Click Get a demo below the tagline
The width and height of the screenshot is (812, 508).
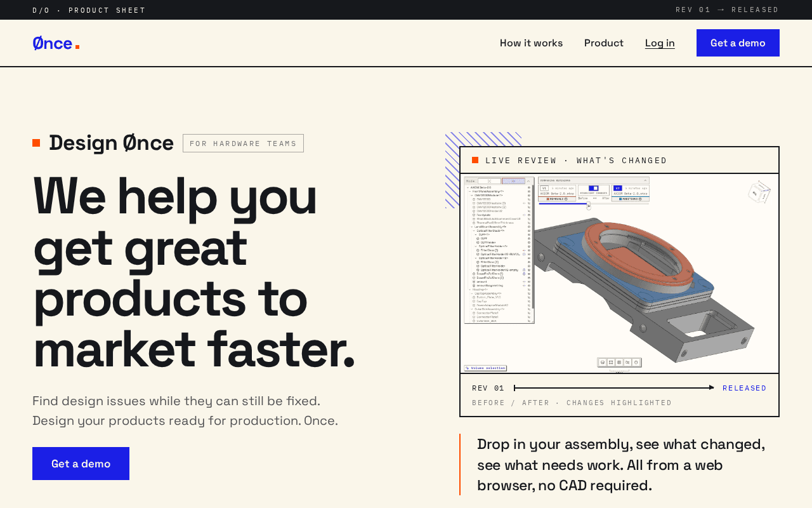point(81,464)
